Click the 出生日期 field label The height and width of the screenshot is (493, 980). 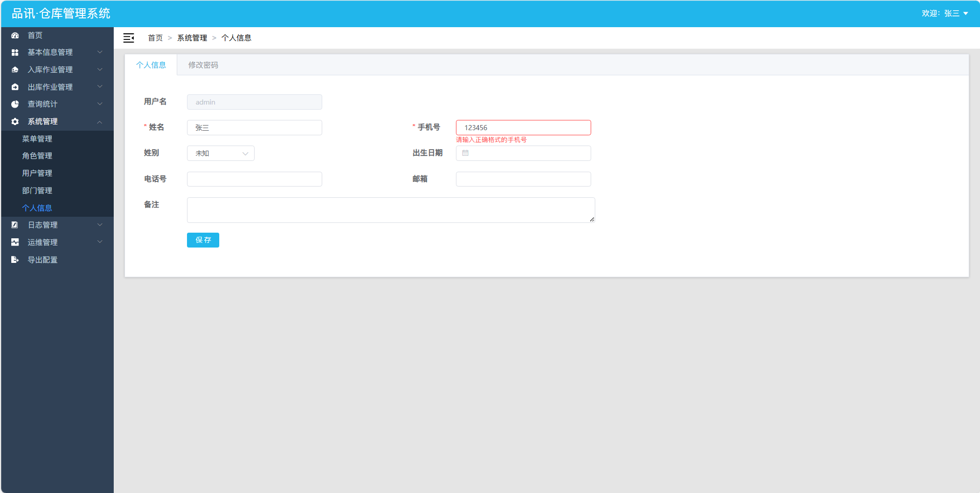tap(428, 153)
